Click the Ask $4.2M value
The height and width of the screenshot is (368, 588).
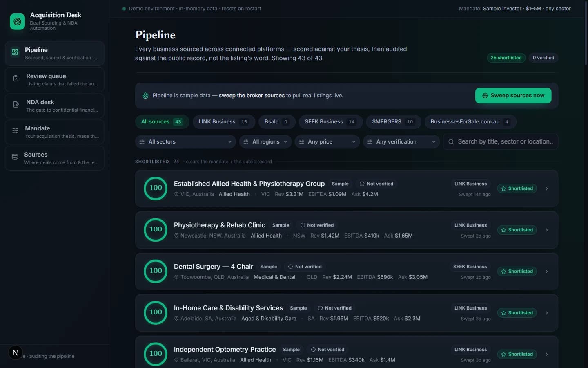pos(365,194)
